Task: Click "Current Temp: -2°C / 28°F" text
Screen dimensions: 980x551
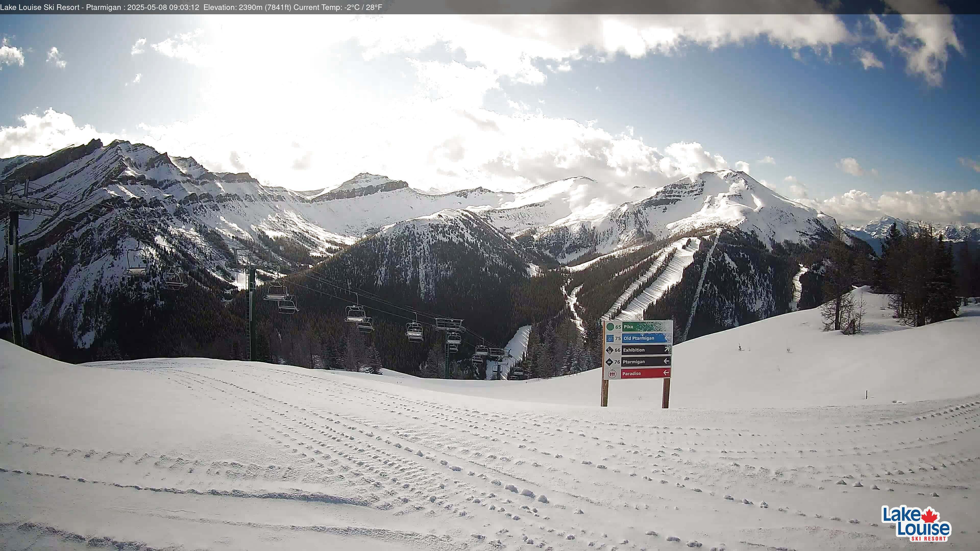Action: (x=338, y=7)
